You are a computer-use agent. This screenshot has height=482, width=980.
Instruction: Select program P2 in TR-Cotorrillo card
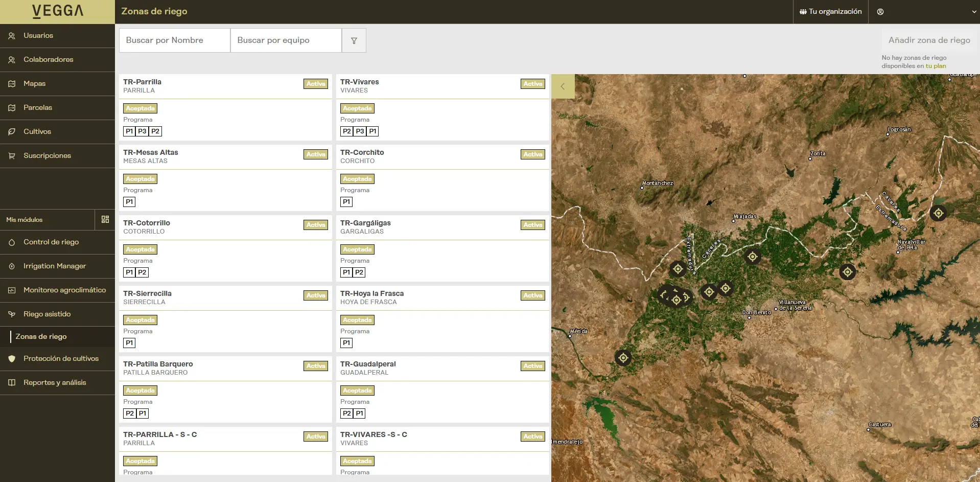click(x=143, y=272)
